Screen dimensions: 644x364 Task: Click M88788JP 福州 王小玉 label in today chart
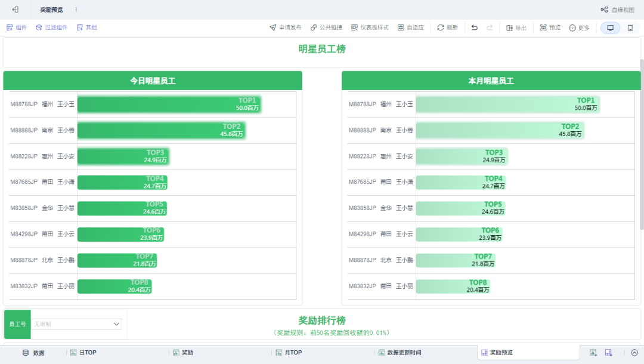[42, 104]
